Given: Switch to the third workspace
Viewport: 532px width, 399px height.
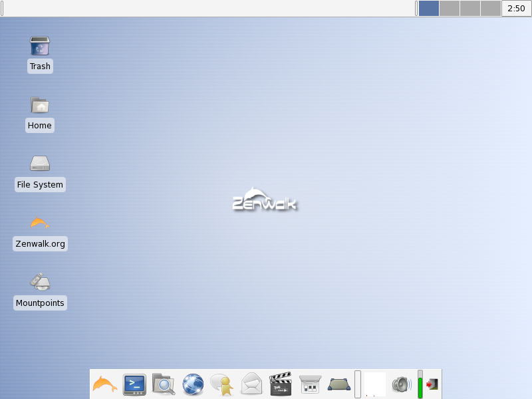Looking at the screenshot, I should [470, 8].
